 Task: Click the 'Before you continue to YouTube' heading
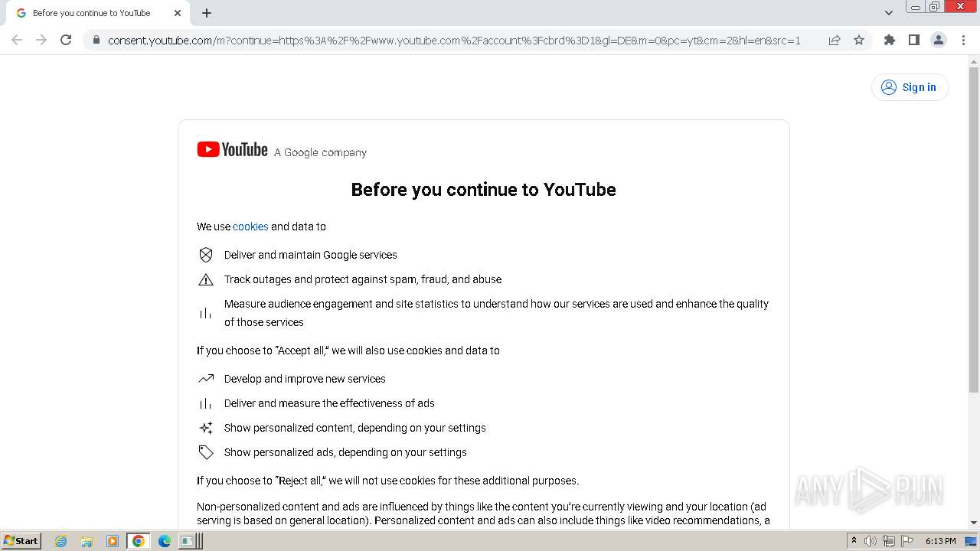point(483,190)
